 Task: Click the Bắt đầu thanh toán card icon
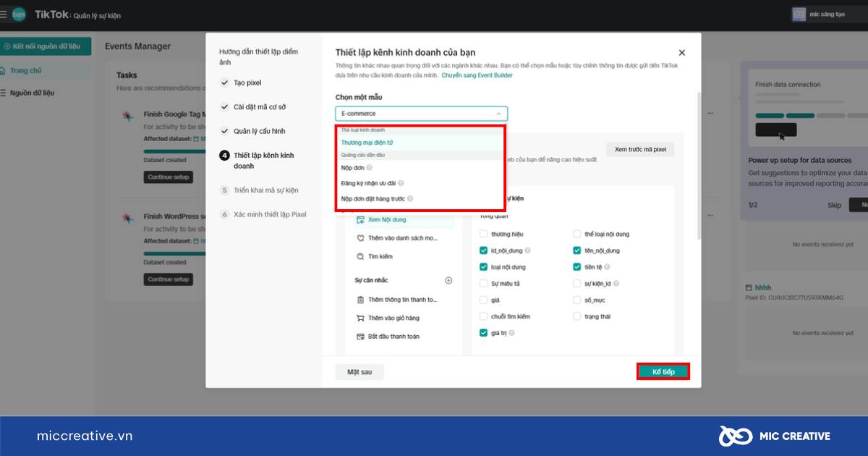coord(360,337)
